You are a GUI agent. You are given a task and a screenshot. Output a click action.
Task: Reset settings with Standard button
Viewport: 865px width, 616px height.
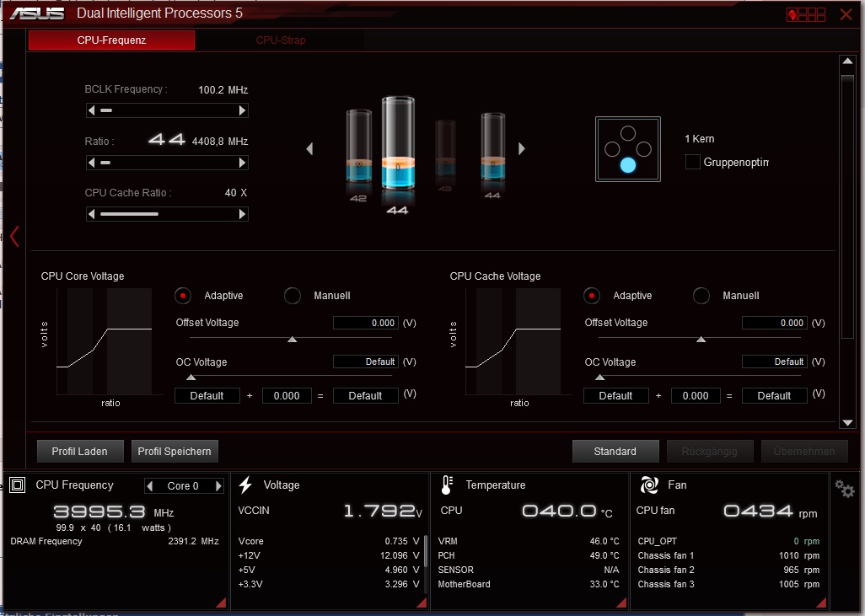(615, 451)
